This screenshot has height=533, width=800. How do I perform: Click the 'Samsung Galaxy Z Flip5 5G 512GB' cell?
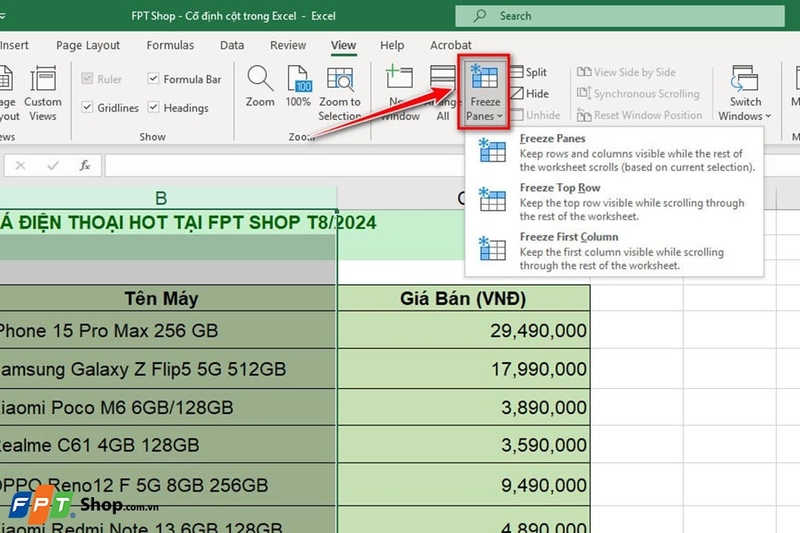pos(167,369)
